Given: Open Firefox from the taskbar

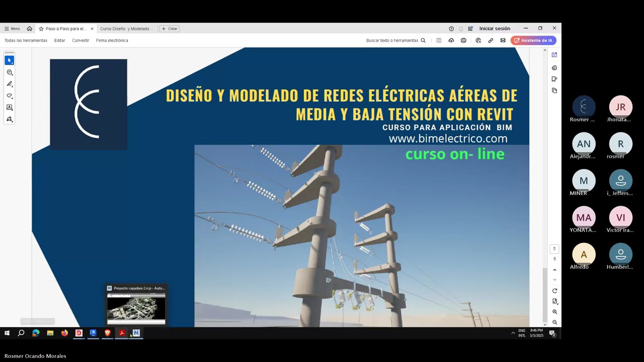Looking at the screenshot, I should pos(64,333).
